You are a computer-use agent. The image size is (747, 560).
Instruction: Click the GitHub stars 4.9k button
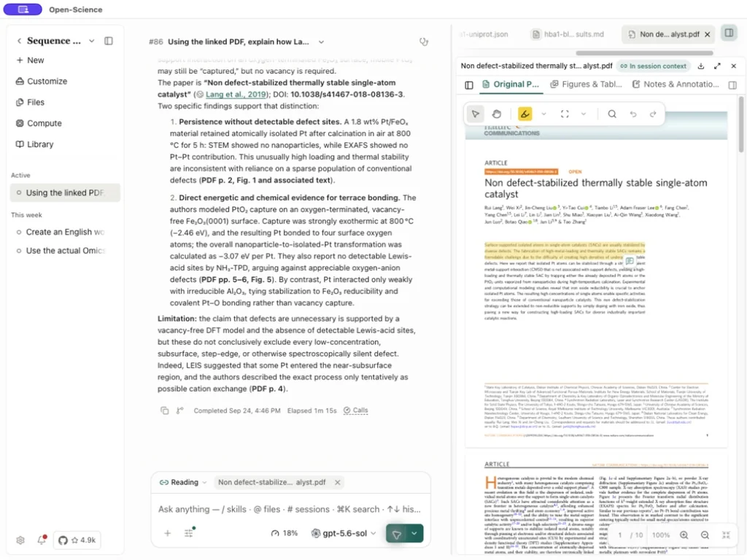(77, 540)
